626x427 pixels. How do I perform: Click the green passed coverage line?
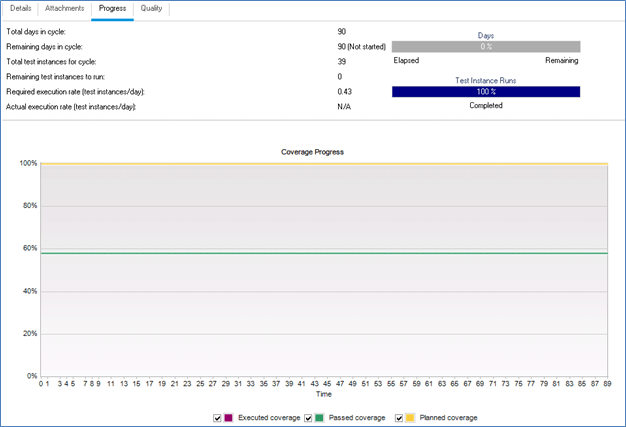pos(323,253)
